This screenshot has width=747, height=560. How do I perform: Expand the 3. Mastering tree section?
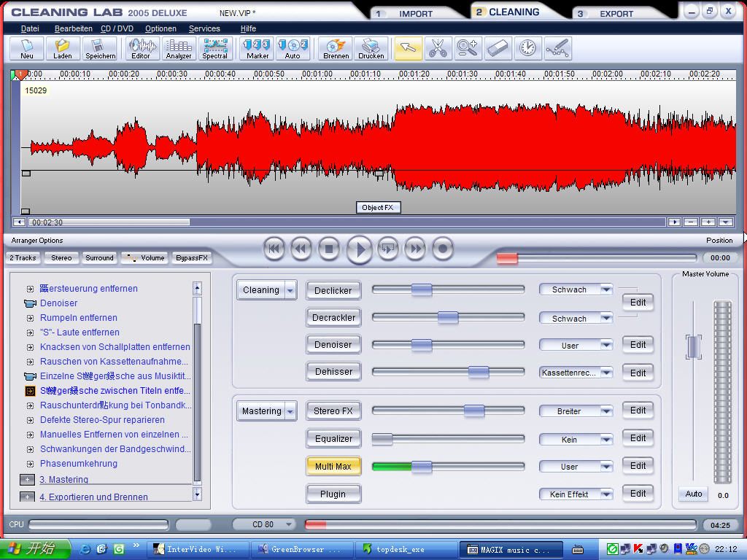tap(27, 480)
